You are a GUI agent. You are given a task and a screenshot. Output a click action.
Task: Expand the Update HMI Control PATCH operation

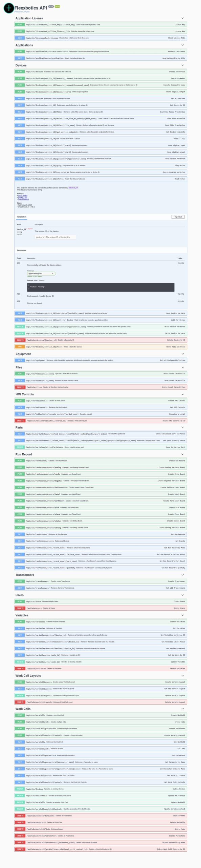coord(100,795)
